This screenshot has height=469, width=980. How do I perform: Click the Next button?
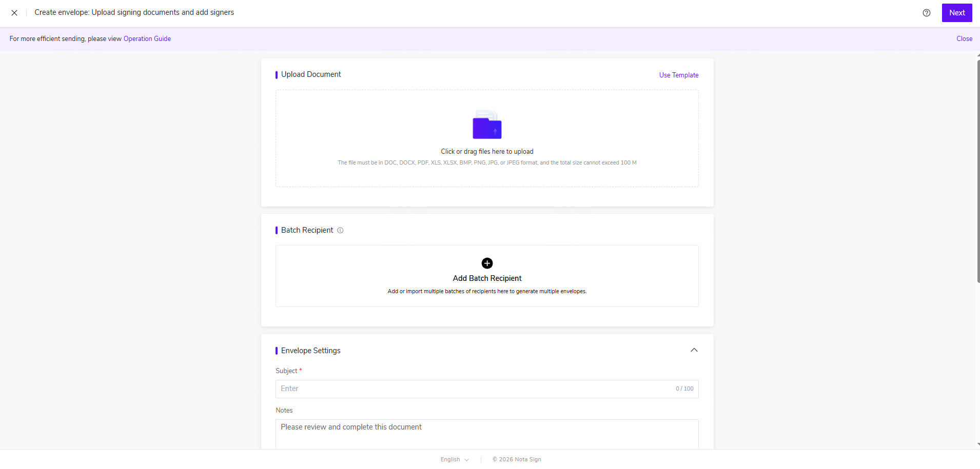[x=957, y=13]
